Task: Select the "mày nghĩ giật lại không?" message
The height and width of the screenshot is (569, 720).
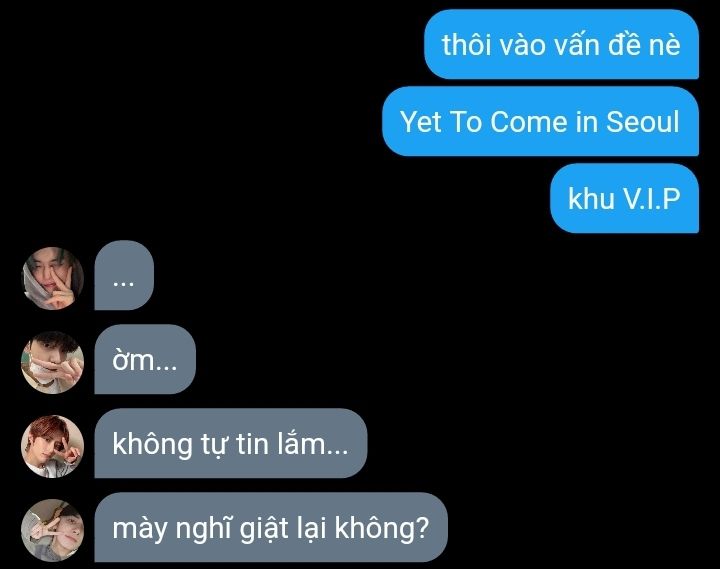Action: tap(271, 527)
